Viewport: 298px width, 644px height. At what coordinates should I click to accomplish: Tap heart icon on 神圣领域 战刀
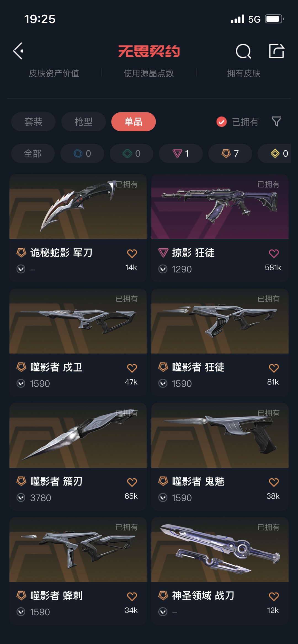pyautogui.click(x=274, y=596)
